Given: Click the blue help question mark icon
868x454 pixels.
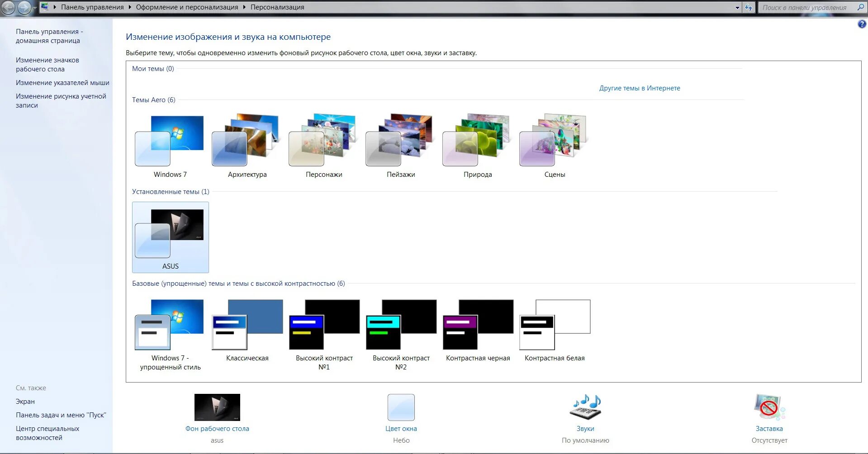Looking at the screenshot, I should [862, 24].
